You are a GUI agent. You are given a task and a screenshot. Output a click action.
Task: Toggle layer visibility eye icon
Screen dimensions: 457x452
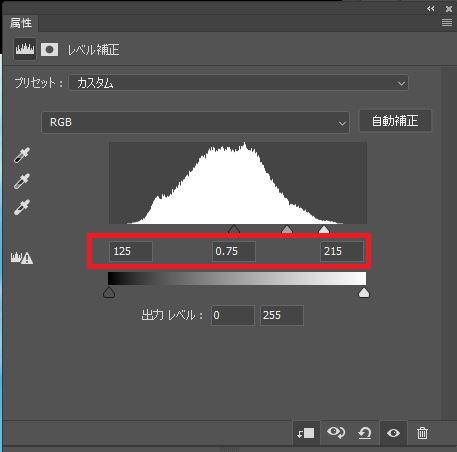(393, 433)
